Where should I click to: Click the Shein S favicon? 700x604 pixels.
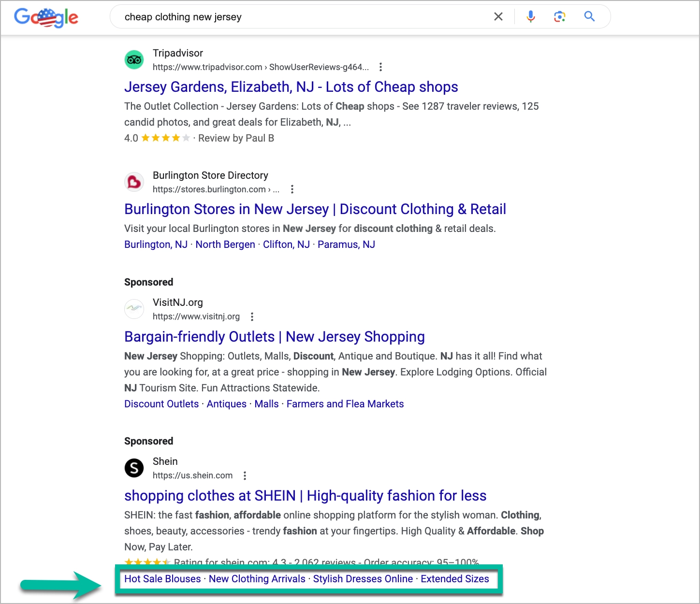[x=134, y=468]
